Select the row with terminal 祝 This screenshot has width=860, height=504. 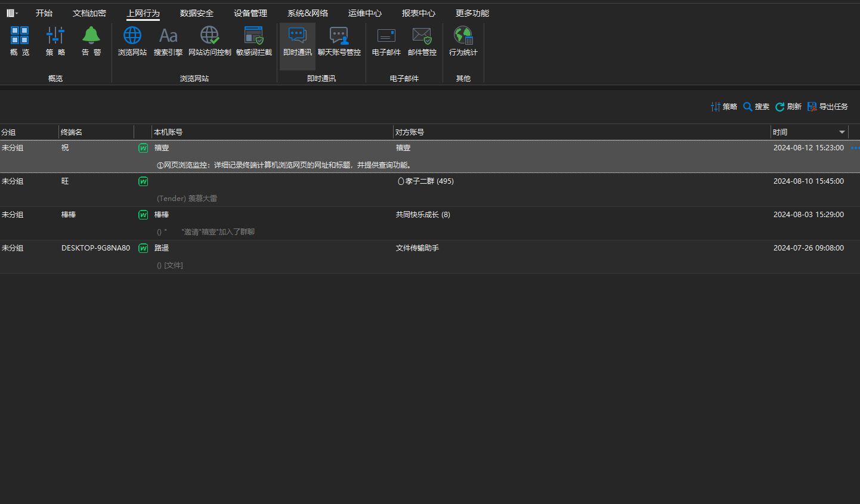[430, 156]
